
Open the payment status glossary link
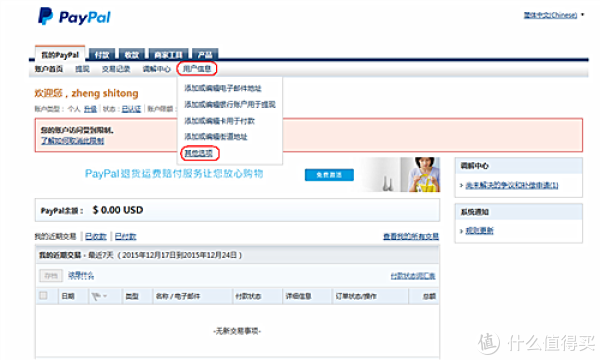(x=413, y=276)
